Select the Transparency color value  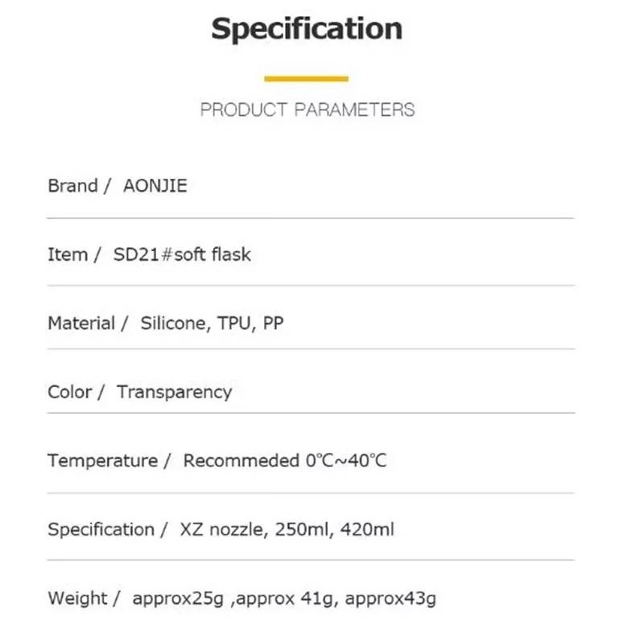click(x=175, y=392)
